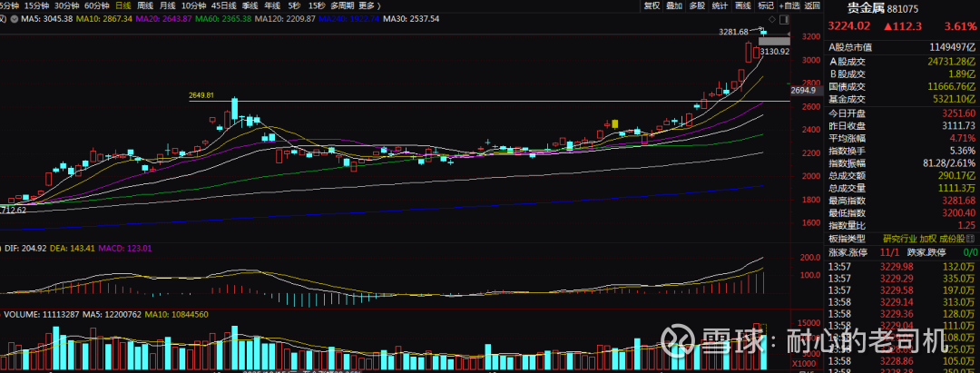The image size is (980, 373).
Task: Click the MA60: 2365.38 indicator label
Action: click(223, 19)
